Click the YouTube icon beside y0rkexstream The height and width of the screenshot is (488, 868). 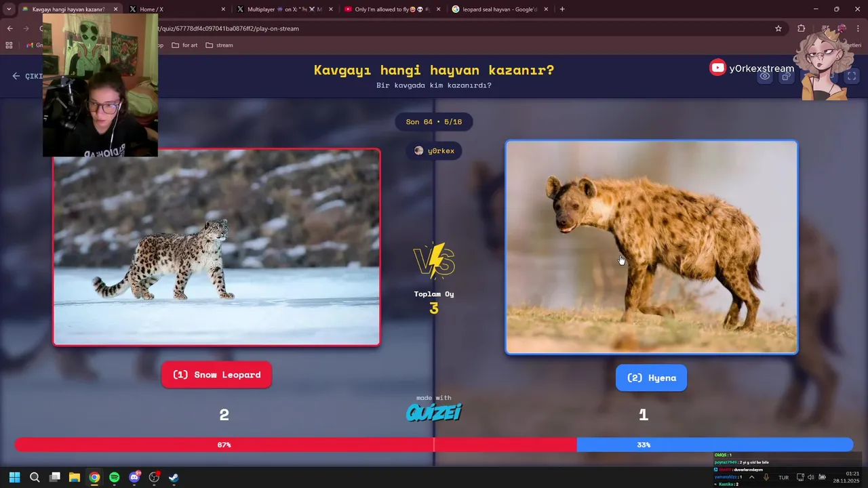pos(717,67)
